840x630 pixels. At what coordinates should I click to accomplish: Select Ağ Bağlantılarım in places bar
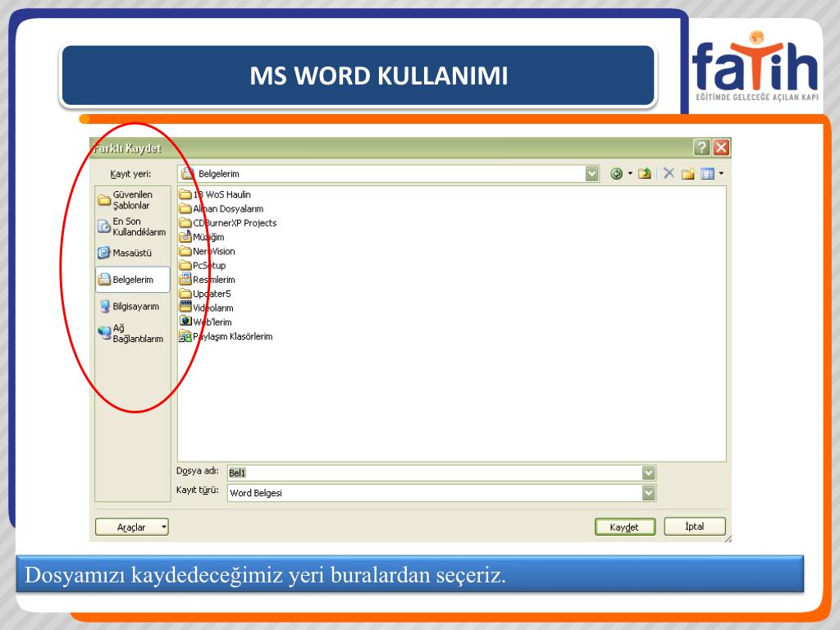(x=132, y=333)
